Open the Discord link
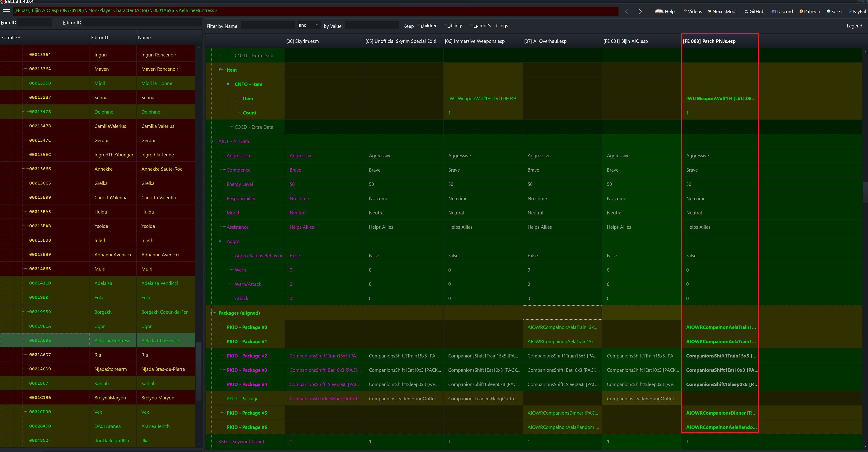 tap(782, 11)
